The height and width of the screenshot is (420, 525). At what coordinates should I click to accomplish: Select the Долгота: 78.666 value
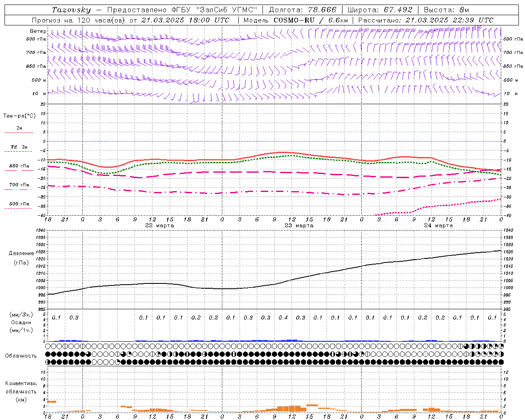tap(303, 10)
